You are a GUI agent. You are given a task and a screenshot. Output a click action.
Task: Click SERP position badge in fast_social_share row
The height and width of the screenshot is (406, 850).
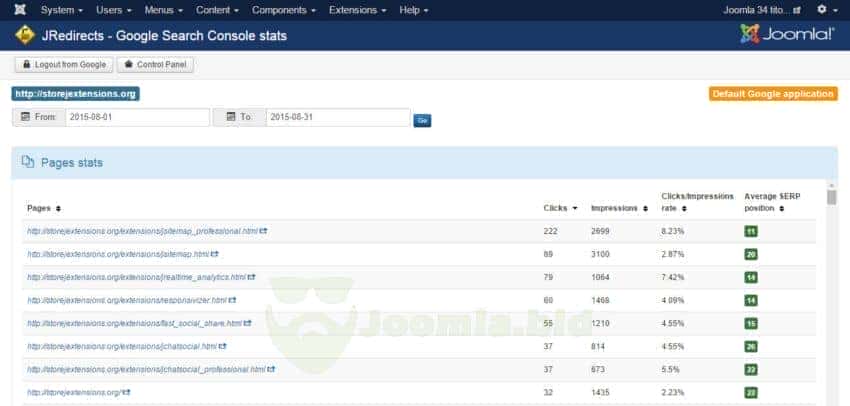751,324
